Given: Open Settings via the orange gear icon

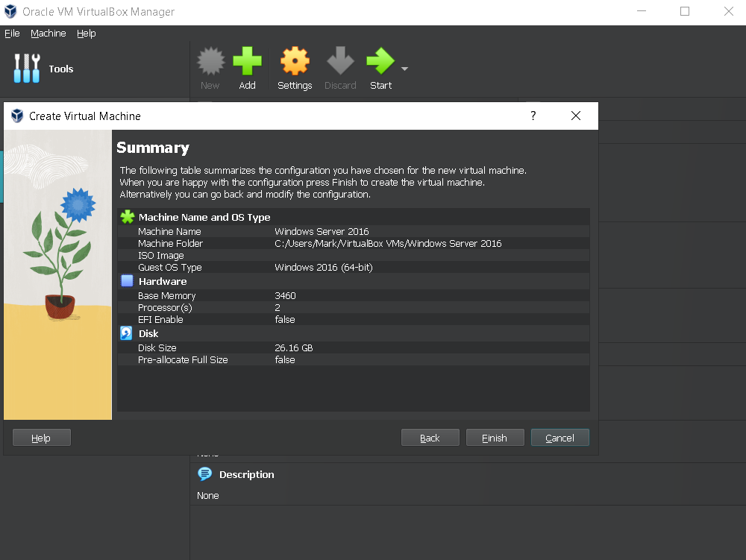Looking at the screenshot, I should [x=295, y=61].
